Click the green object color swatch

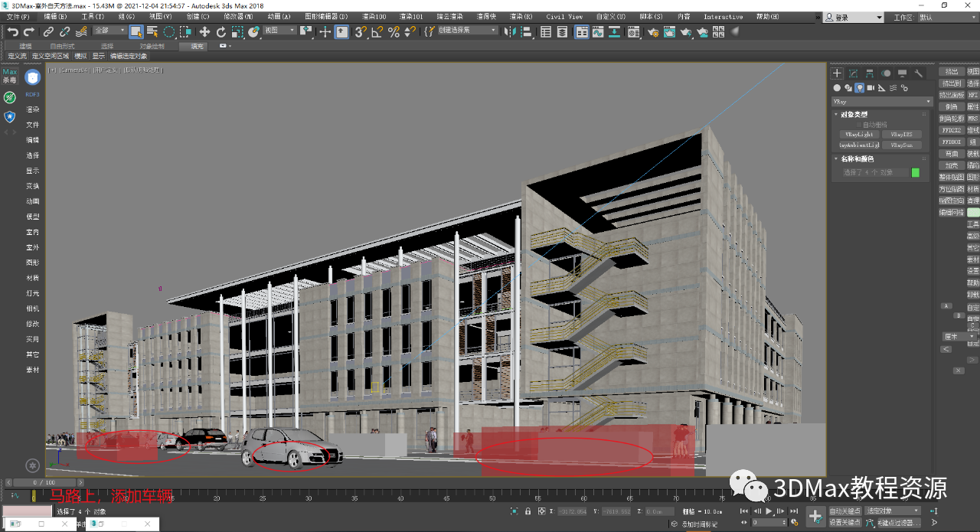(x=915, y=172)
